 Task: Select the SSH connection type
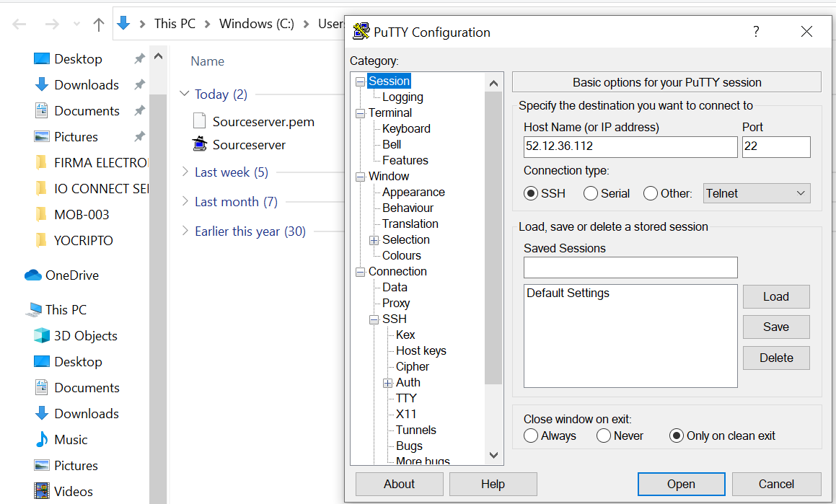click(530, 193)
